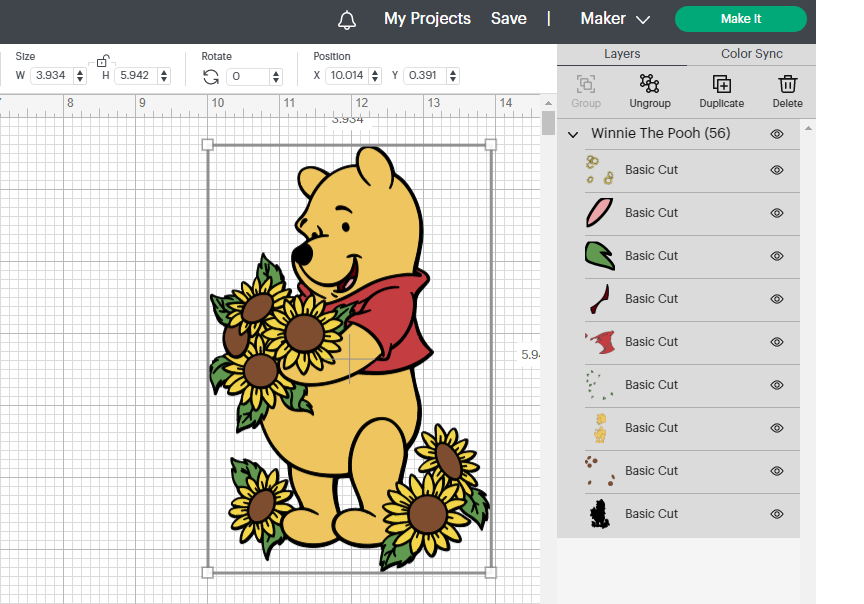This screenshot has width=864, height=604.
Task: Select the green dots layer thumbnail
Action: 600,385
